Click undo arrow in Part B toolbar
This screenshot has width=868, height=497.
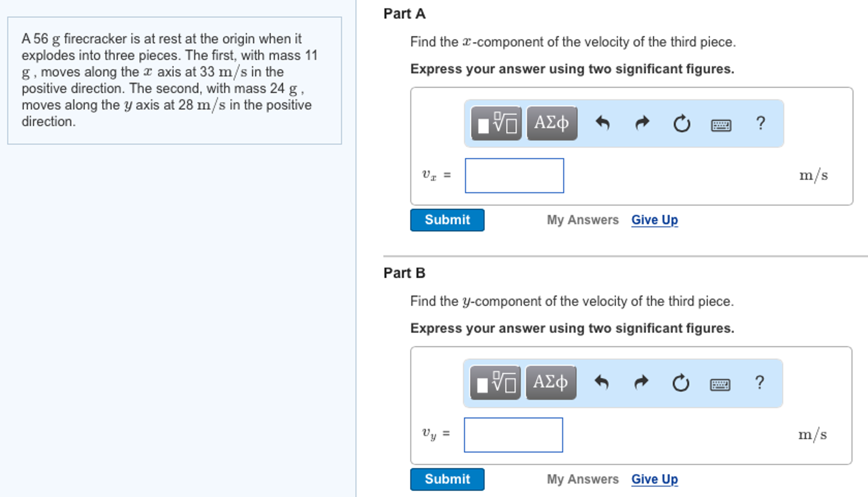tap(602, 383)
